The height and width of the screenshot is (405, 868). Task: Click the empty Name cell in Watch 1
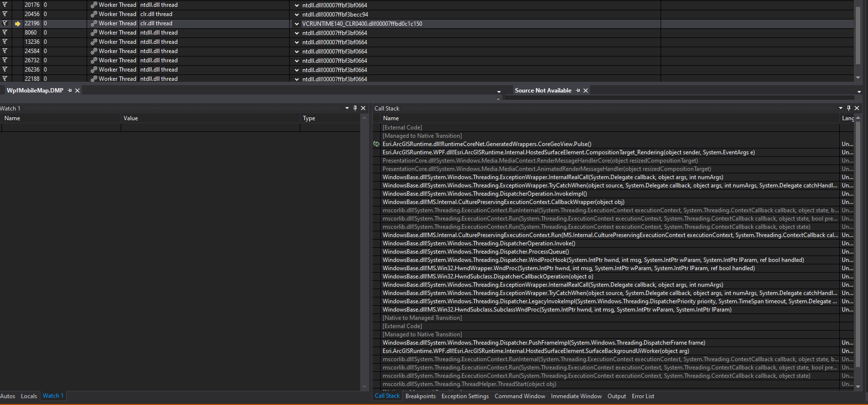pyautogui.click(x=61, y=128)
